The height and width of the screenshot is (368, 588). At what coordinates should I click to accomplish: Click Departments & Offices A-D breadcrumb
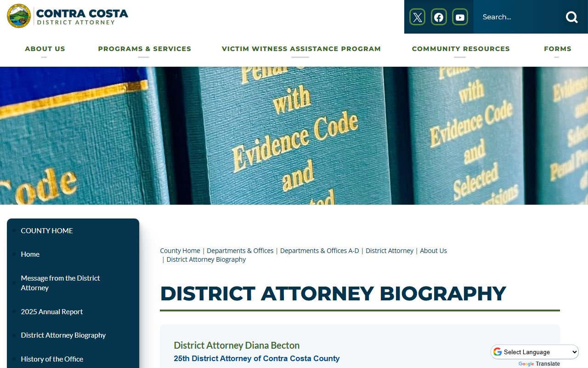pos(320,251)
